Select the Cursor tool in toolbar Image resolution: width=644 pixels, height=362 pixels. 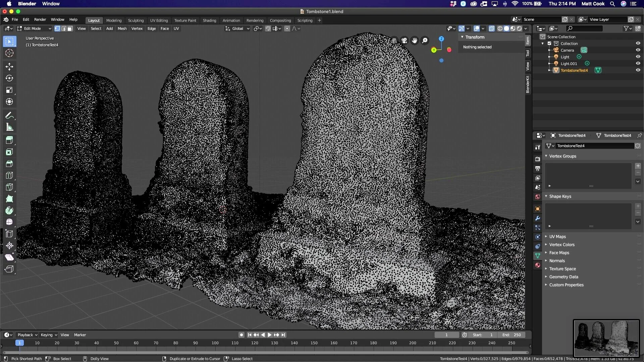coord(9,53)
